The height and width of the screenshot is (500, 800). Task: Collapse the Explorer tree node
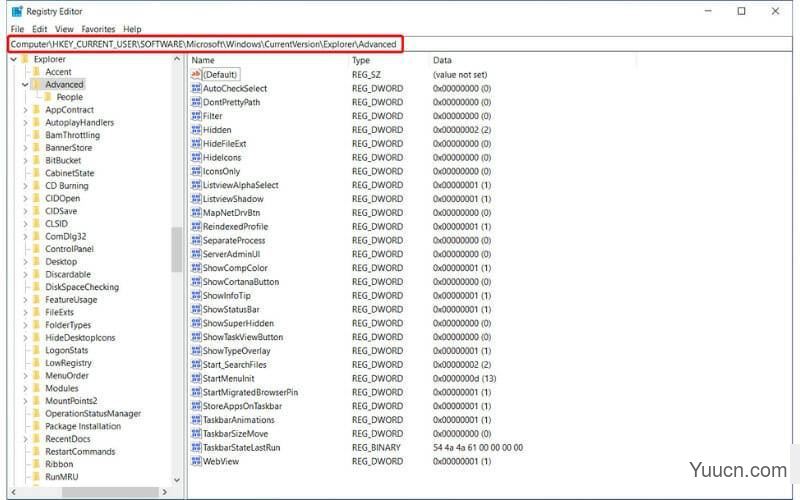pyautogui.click(x=14, y=59)
